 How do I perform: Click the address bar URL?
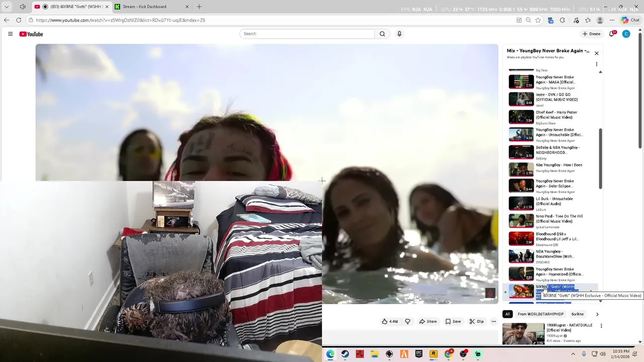[120, 20]
